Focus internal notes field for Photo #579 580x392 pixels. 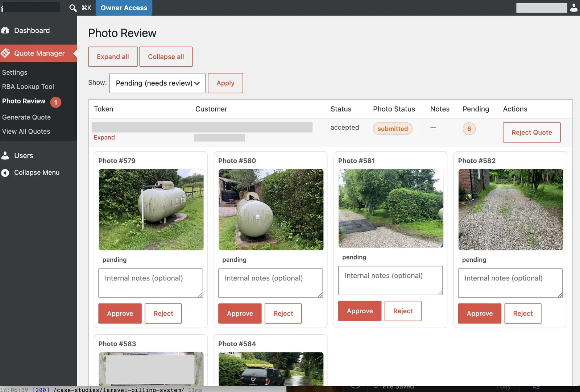pos(151,283)
